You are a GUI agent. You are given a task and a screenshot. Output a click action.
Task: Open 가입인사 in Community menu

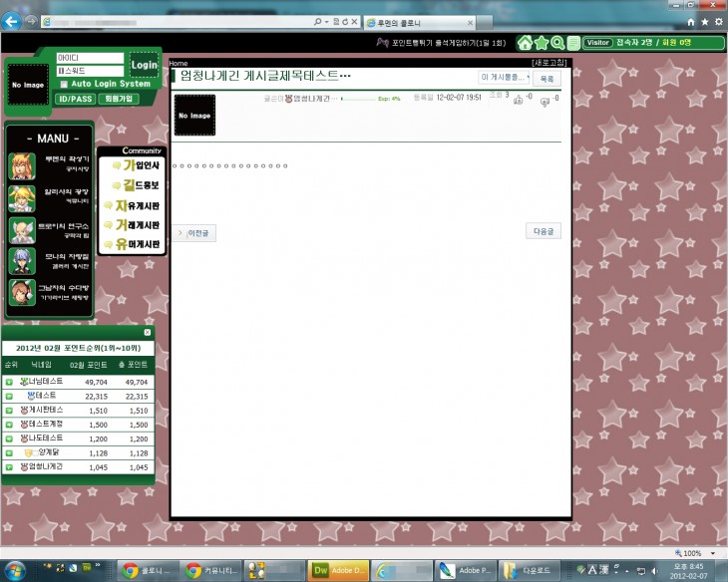tap(137, 165)
